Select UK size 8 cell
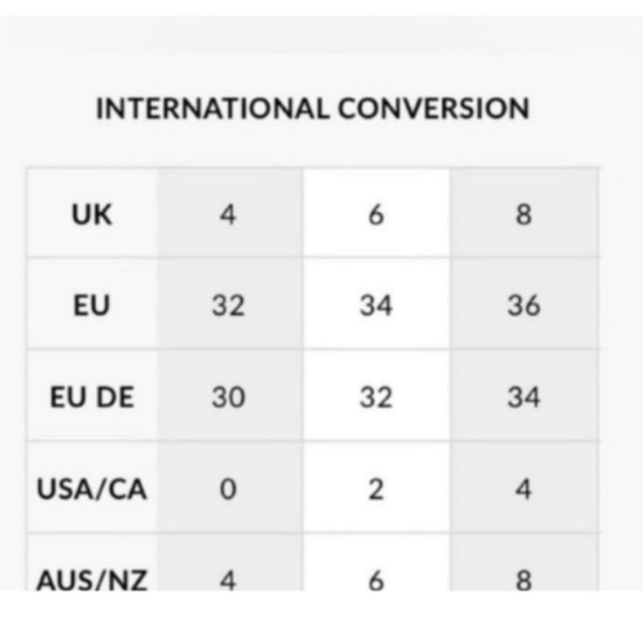This screenshot has width=644, height=644. pyautogui.click(x=524, y=212)
